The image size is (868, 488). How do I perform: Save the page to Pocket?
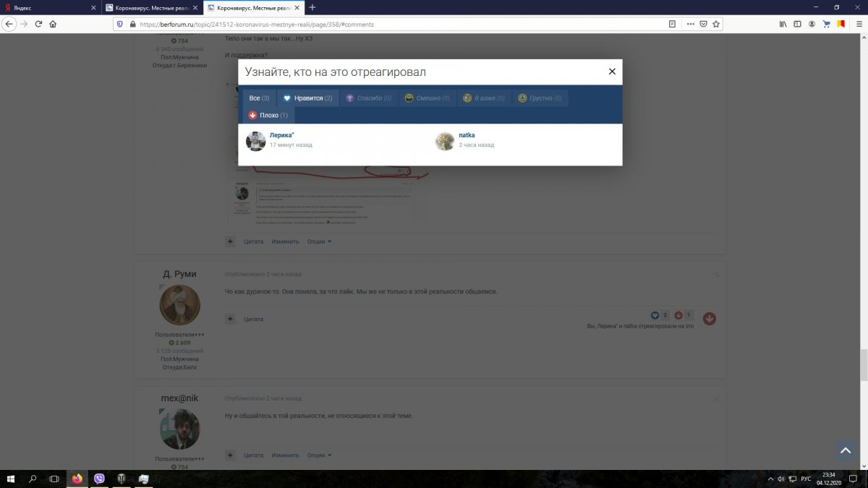[x=702, y=24]
